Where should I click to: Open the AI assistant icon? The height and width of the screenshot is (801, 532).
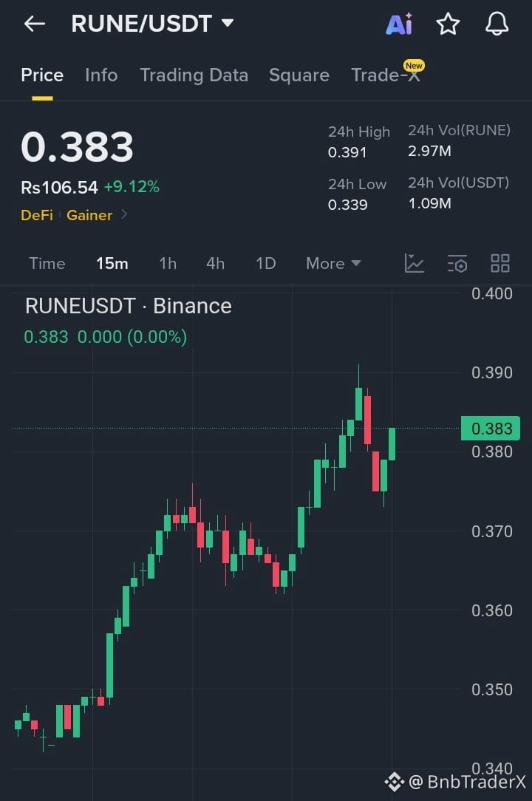(x=399, y=24)
